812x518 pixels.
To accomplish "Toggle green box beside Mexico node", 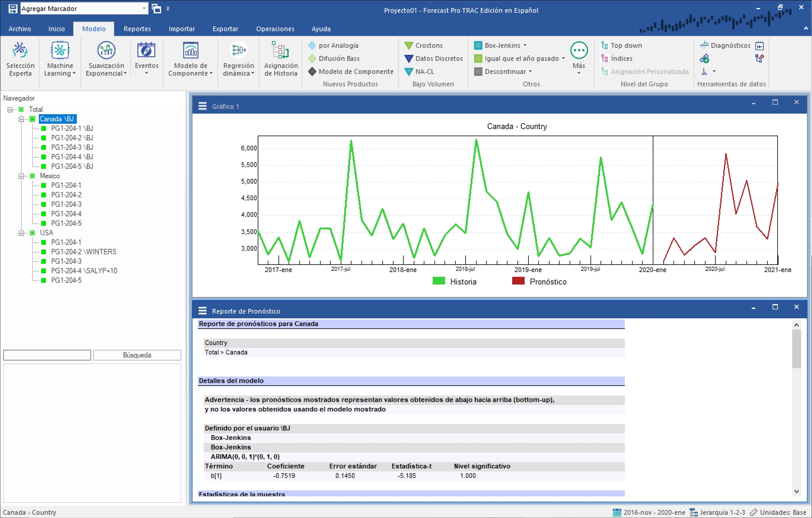I will [x=32, y=176].
